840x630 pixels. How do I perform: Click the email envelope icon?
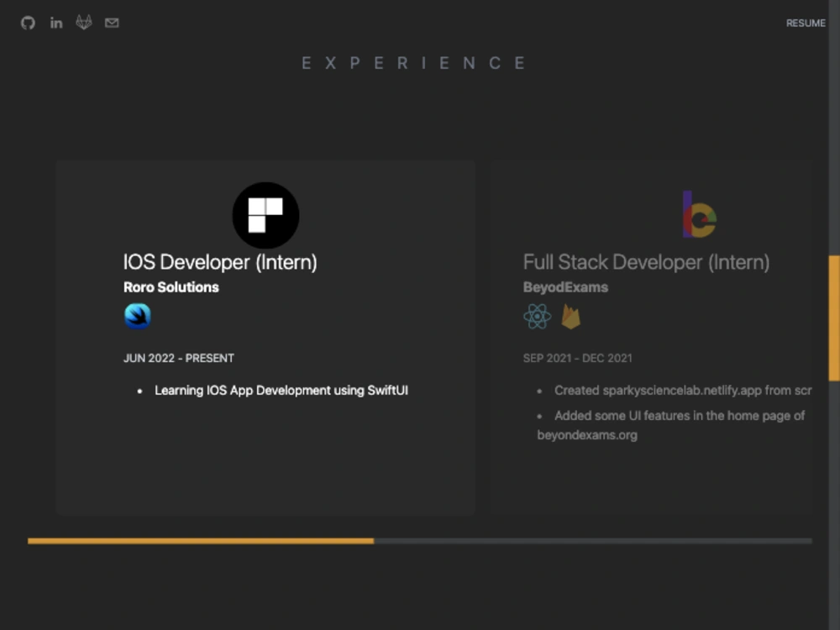112,23
